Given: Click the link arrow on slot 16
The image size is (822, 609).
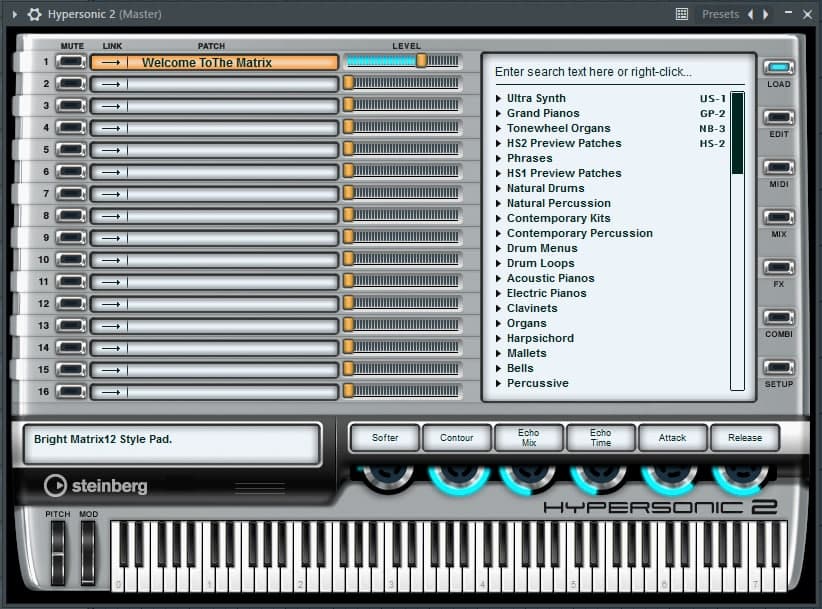Looking at the screenshot, I should [110, 393].
